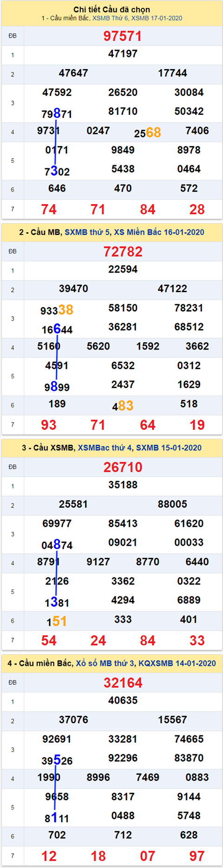
Task: Select fifth prize number 6889
Action: (189, 600)
